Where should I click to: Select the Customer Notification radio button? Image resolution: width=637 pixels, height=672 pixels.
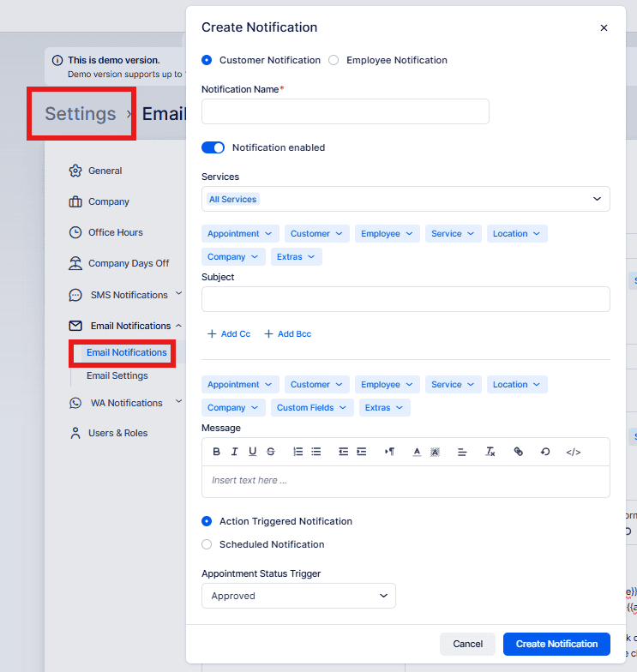pyautogui.click(x=207, y=60)
